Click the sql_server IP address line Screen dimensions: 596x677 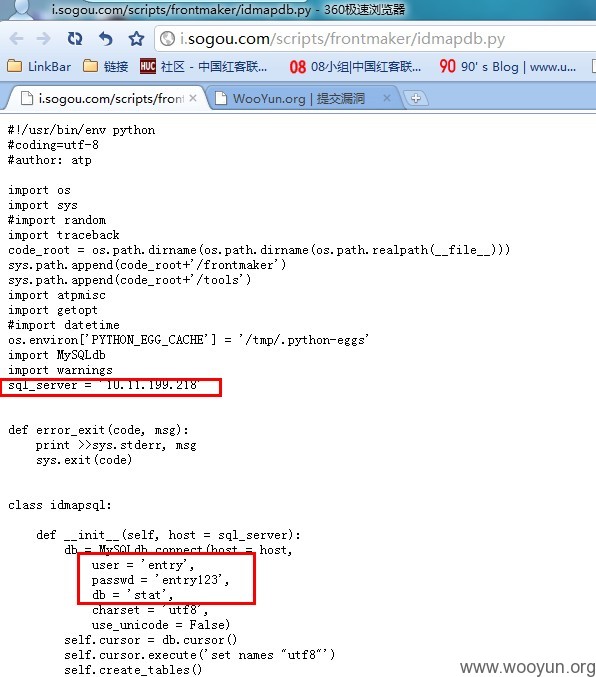[104, 385]
